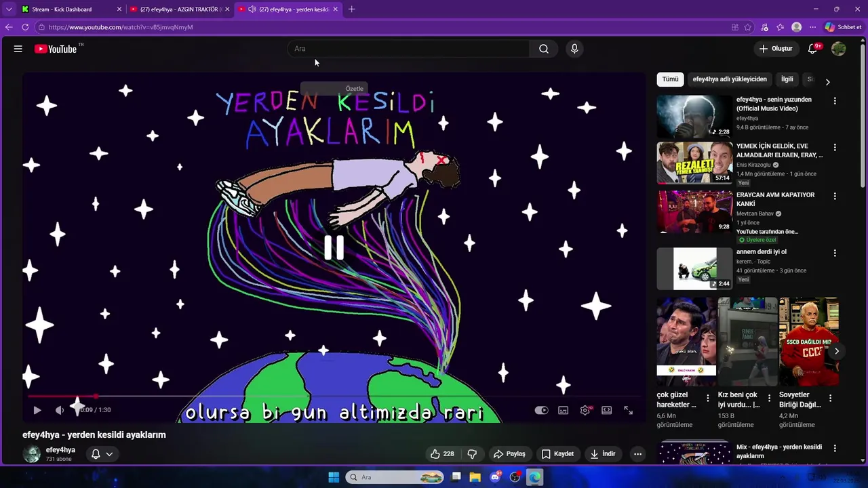Viewport: 868px width, 488px height.
Task: Go to YouTube home via the logo
Action: point(56,49)
